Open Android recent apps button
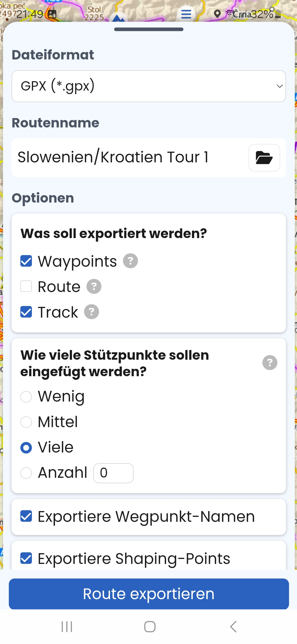The width and height of the screenshot is (297, 644). [67, 627]
